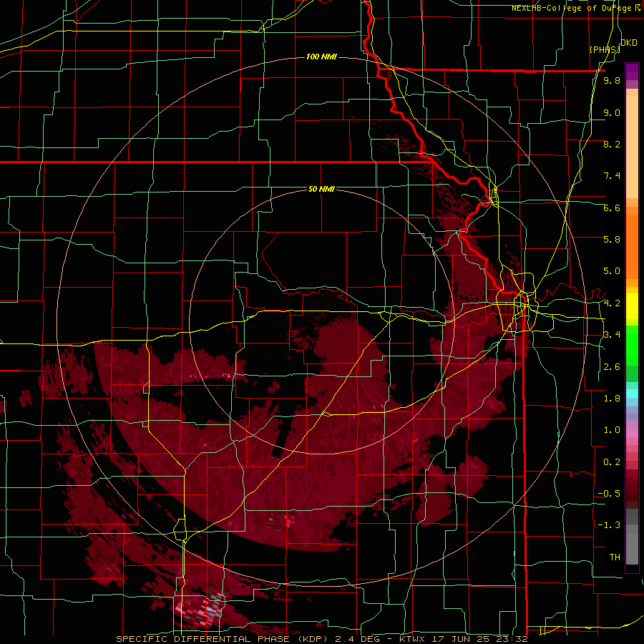Click the 2.6 value on the legend
Viewport: 644px width, 644px height.
(612, 367)
